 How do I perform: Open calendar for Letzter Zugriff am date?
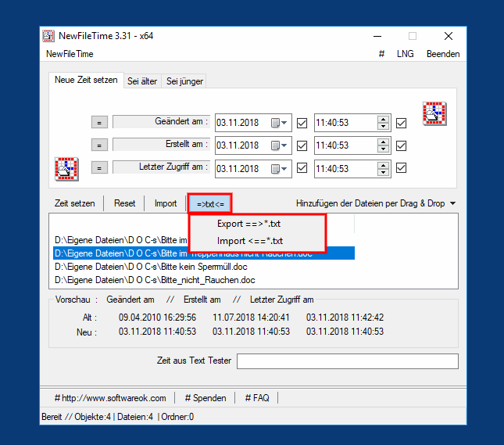point(279,169)
